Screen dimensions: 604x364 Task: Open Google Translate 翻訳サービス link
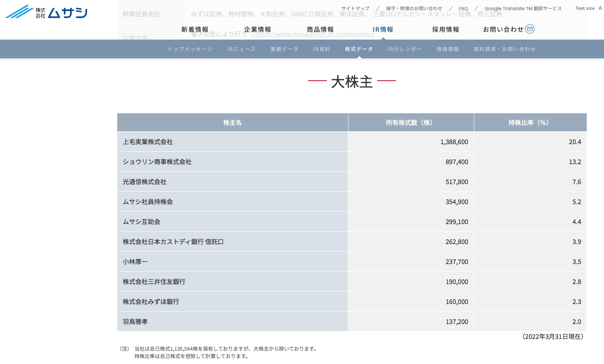523,8
